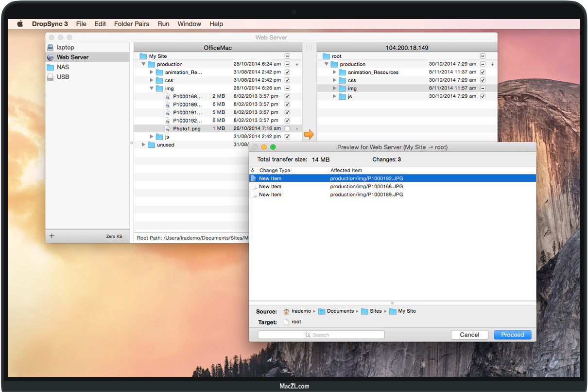Click the root folder icon in right pane
This screenshot has width=588, height=392.
coord(326,56)
